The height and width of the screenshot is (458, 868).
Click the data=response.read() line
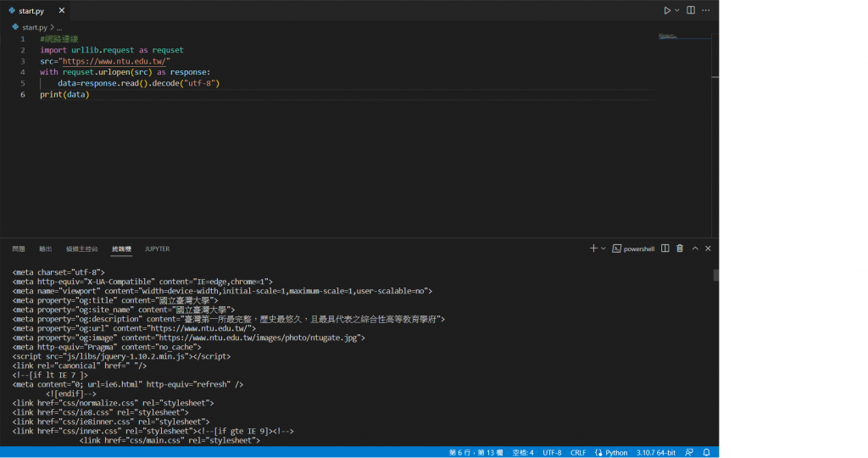(138, 83)
